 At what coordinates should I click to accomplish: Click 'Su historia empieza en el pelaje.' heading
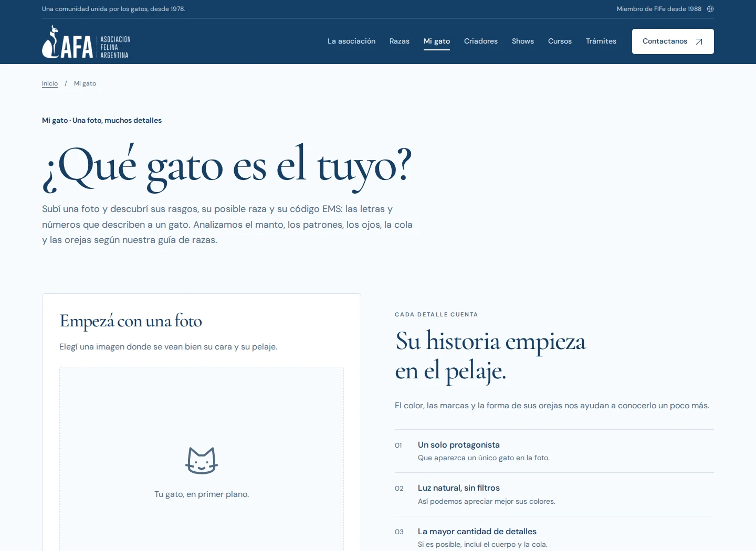click(x=490, y=356)
